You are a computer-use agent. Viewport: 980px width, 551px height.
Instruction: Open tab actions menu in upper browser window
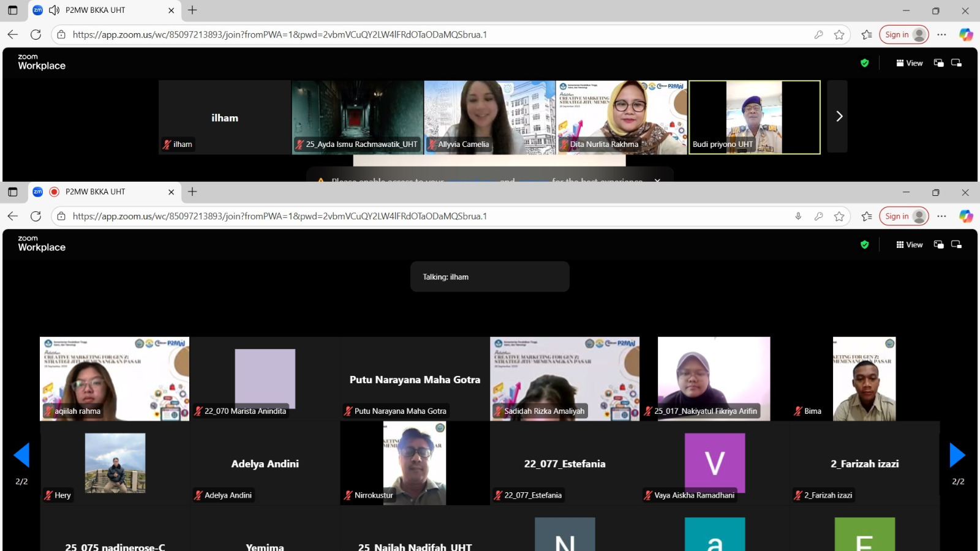[x=13, y=10]
